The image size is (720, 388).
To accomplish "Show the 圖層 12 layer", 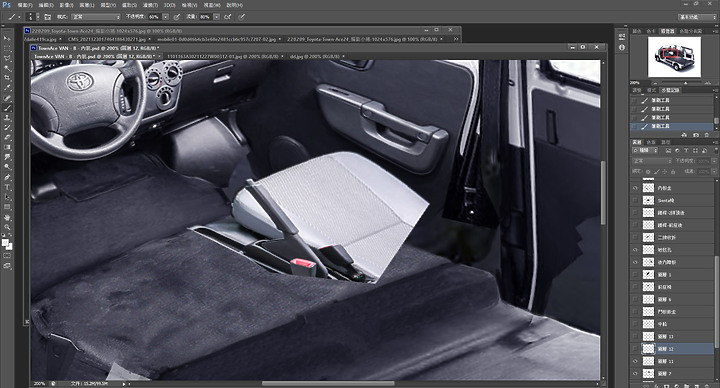I will point(635,349).
